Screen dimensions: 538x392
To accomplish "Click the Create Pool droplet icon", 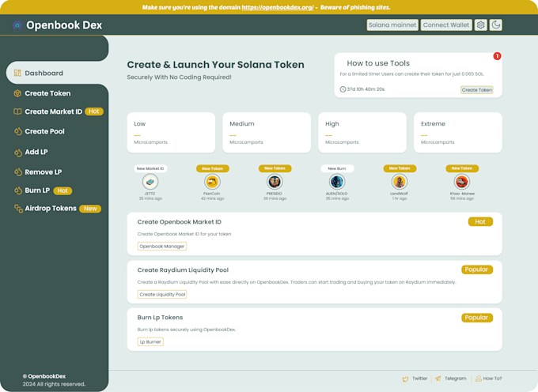I will [x=18, y=131].
